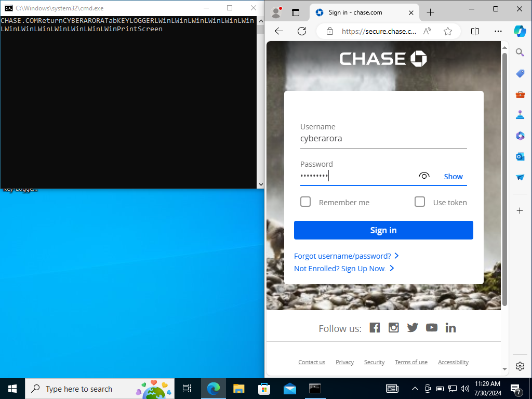The height and width of the screenshot is (399, 532).
Task: Open Edge sidebar Search icon
Action: 520,52
